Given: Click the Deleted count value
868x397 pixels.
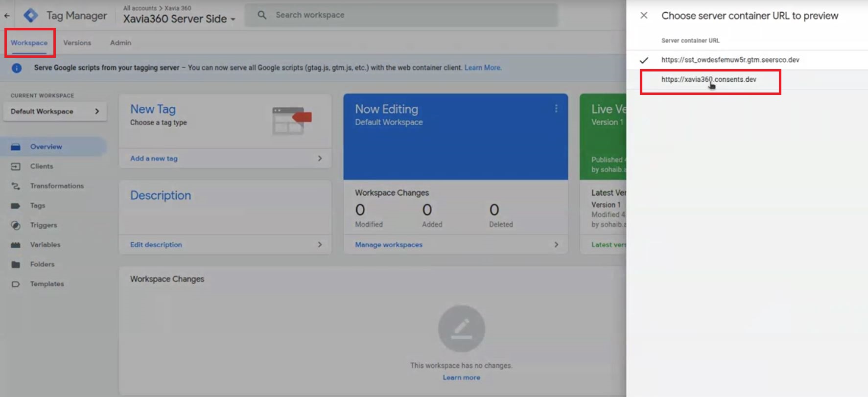Looking at the screenshot, I should [494, 210].
